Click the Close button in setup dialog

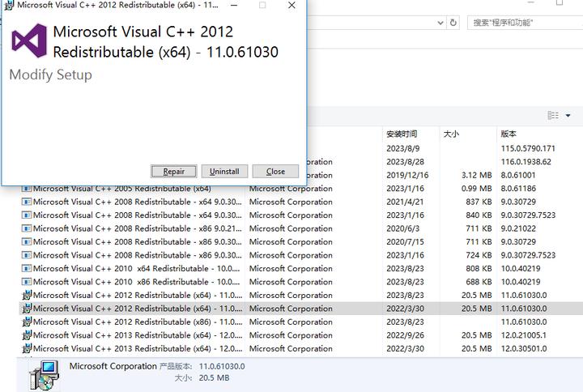275,172
